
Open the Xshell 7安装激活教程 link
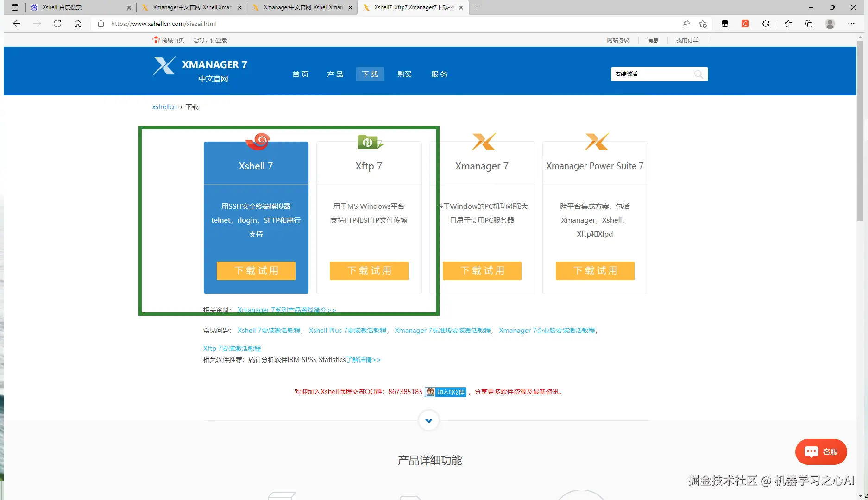[268, 331]
